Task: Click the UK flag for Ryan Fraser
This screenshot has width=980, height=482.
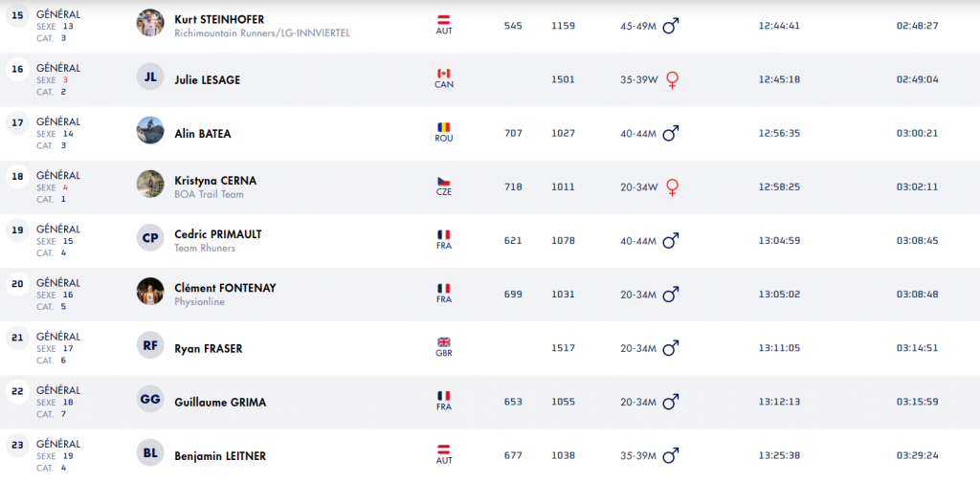Action: coord(443,342)
